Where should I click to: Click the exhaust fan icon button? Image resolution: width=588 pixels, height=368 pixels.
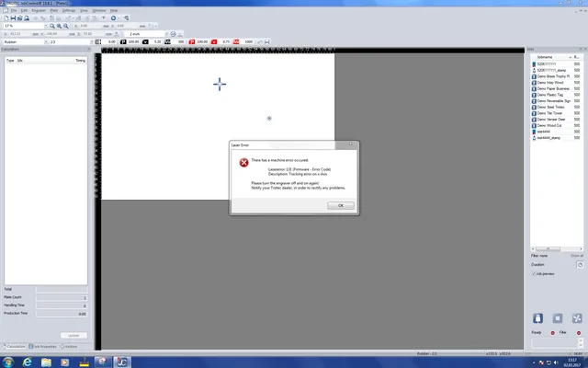(x=577, y=317)
